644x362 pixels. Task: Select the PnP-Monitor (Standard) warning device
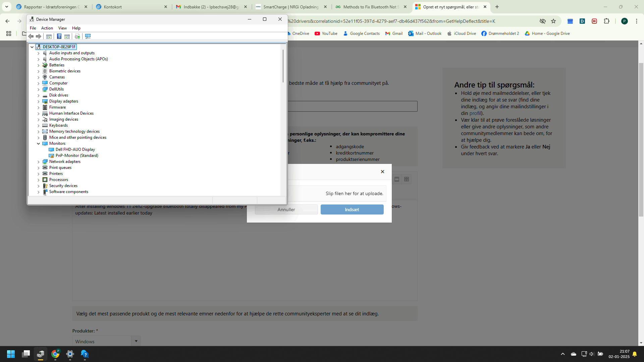coord(77,156)
